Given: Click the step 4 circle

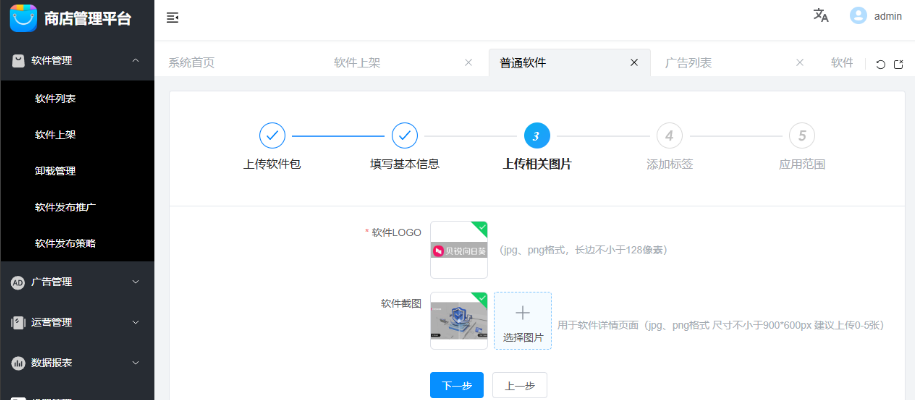Looking at the screenshot, I should (x=669, y=136).
